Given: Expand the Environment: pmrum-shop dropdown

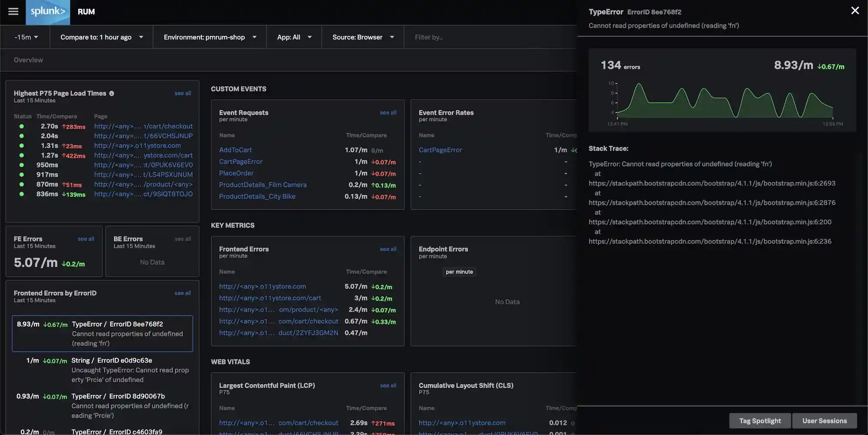Looking at the screenshot, I should 210,37.
